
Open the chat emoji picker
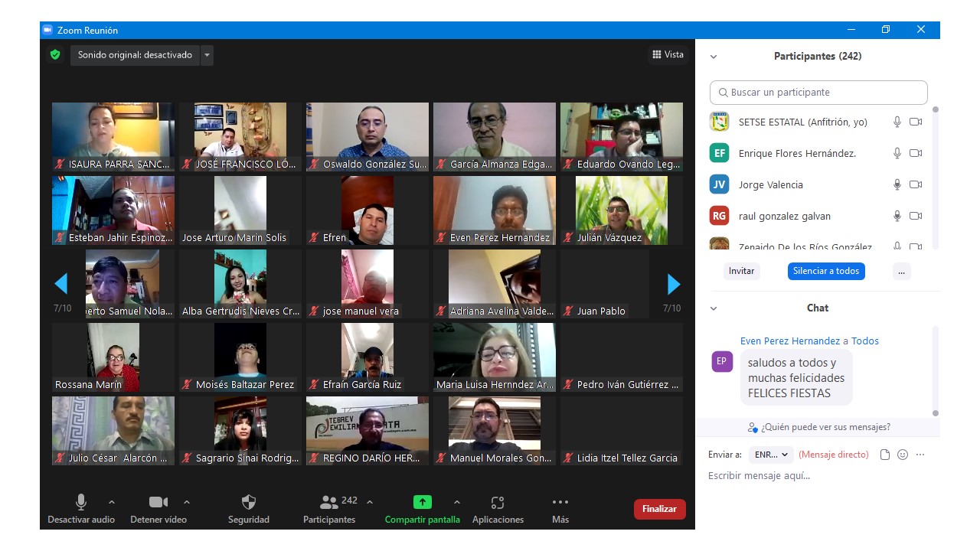903,455
